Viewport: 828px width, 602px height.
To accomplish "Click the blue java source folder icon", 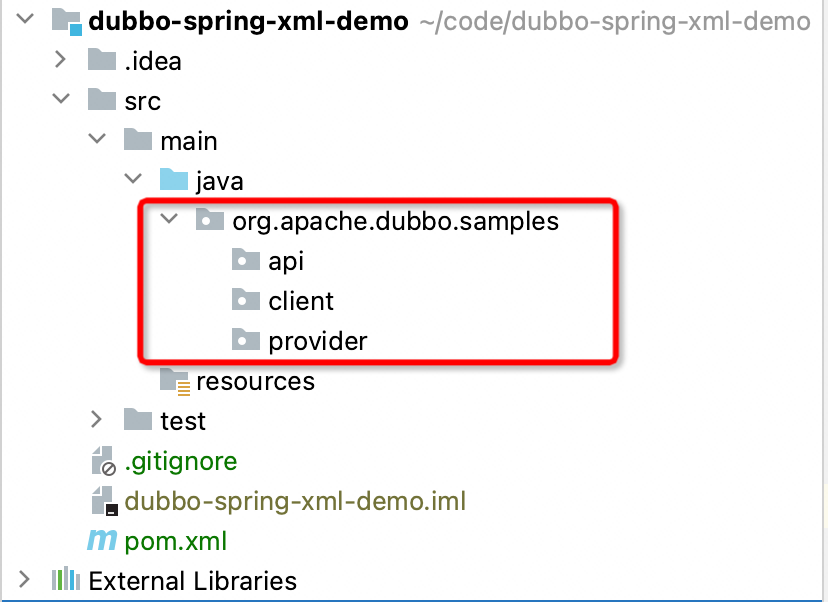I will (174, 181).
